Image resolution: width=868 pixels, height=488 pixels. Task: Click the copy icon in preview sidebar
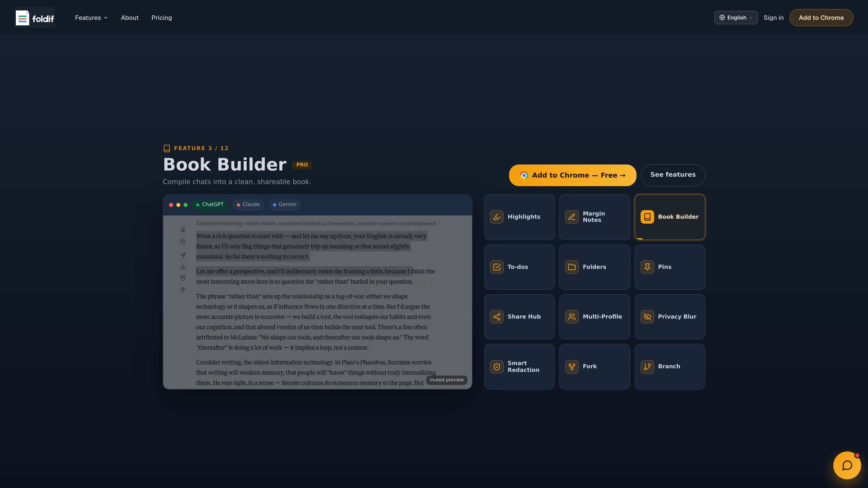point(183,242)
